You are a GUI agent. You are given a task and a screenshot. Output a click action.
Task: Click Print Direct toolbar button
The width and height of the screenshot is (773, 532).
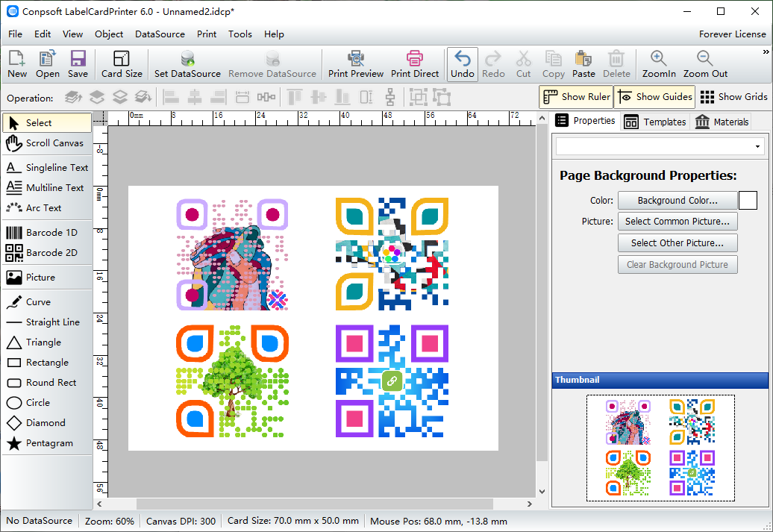pyautogui.click(x=415, y=64)
